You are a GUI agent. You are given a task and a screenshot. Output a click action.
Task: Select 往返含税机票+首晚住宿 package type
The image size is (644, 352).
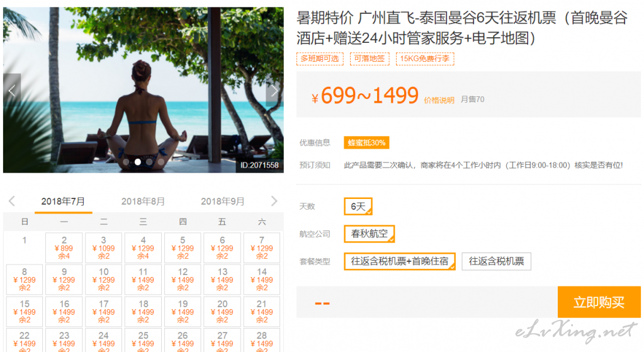point(400,261)
